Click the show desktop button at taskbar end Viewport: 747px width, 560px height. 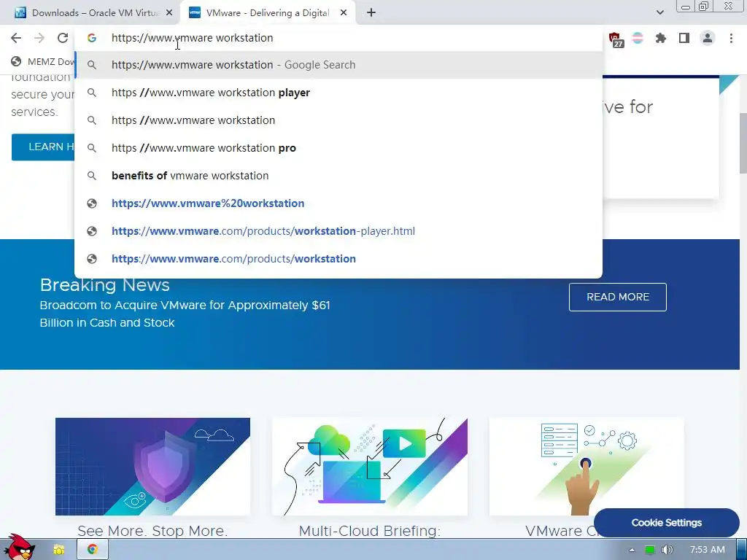742,550
